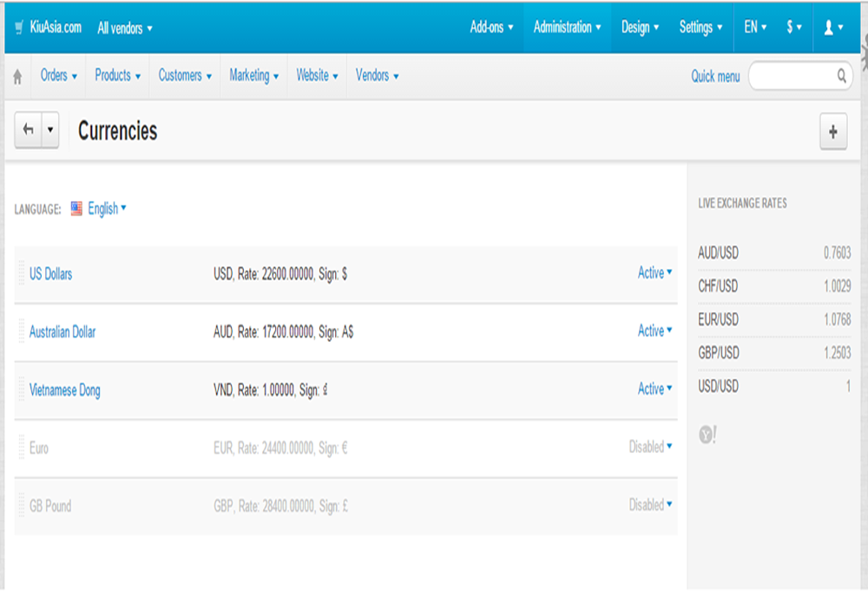The width and height of the screenshot is (868, 603).
Task: Click the Currencies page title
Action: pyautogui.click(x=117, y=131)
